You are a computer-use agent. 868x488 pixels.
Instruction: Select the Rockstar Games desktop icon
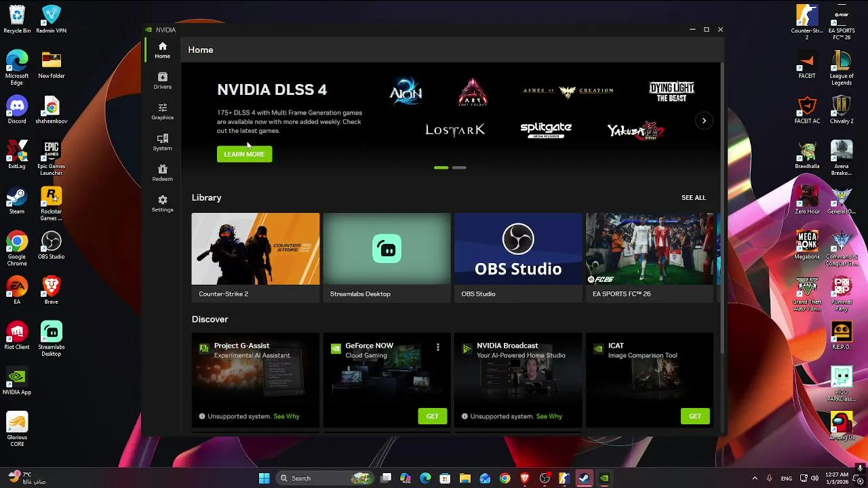click(x=51, y=203)
